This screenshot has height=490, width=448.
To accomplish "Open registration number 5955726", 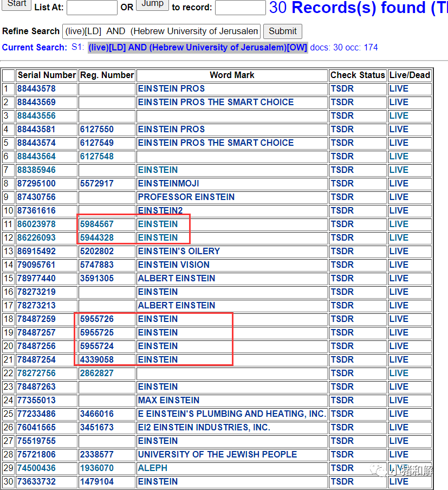I will pyautogui.click(x=97, y=319).
